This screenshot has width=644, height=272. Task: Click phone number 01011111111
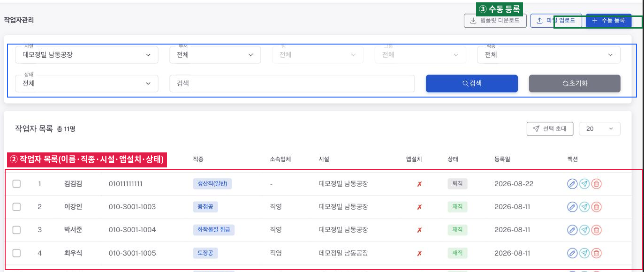pyautogui.click(x=125, y=184)
